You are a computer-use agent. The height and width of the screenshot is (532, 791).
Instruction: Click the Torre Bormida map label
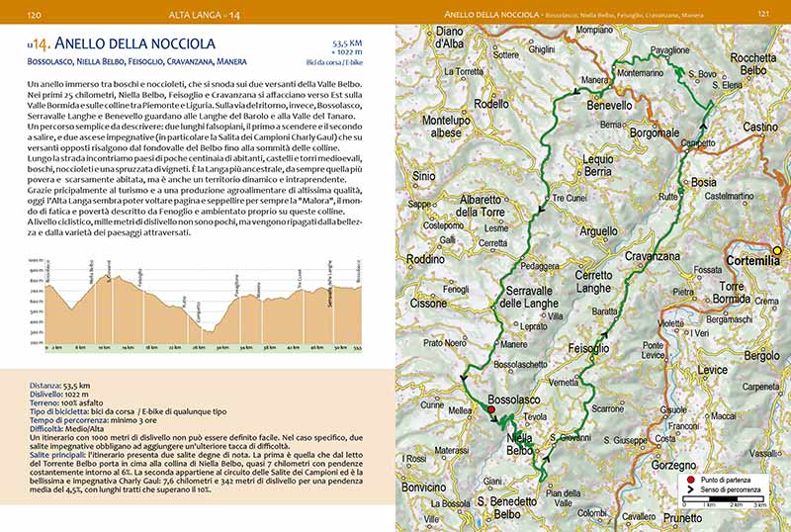732,293
